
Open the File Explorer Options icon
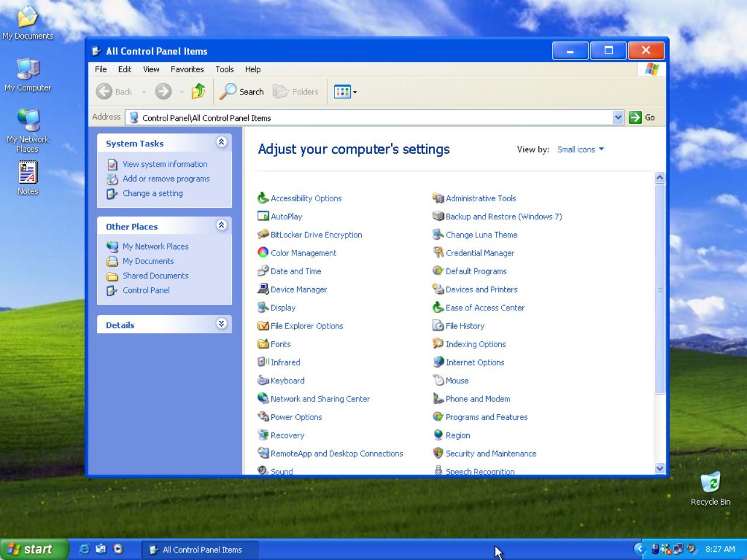coord(263,325)
